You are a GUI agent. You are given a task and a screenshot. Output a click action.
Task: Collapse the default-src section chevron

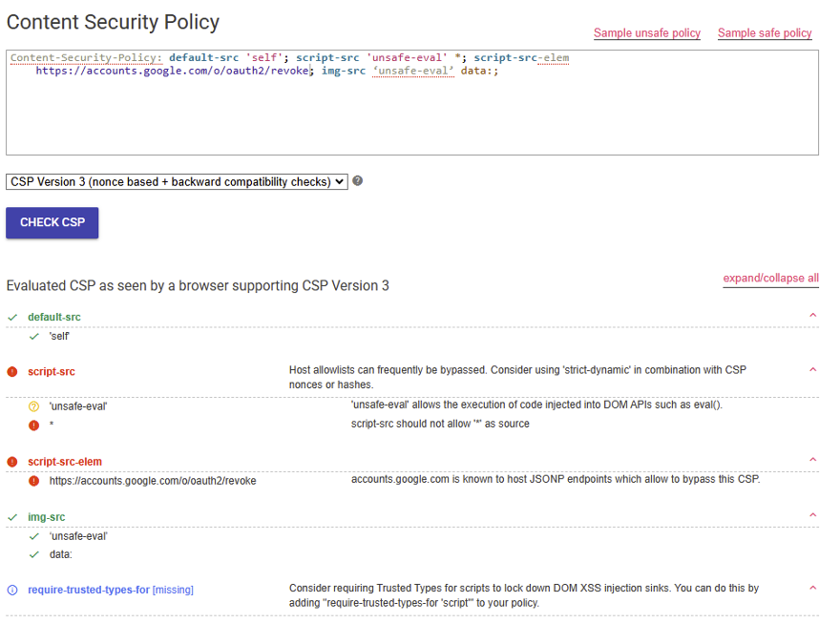click(812, 316)
